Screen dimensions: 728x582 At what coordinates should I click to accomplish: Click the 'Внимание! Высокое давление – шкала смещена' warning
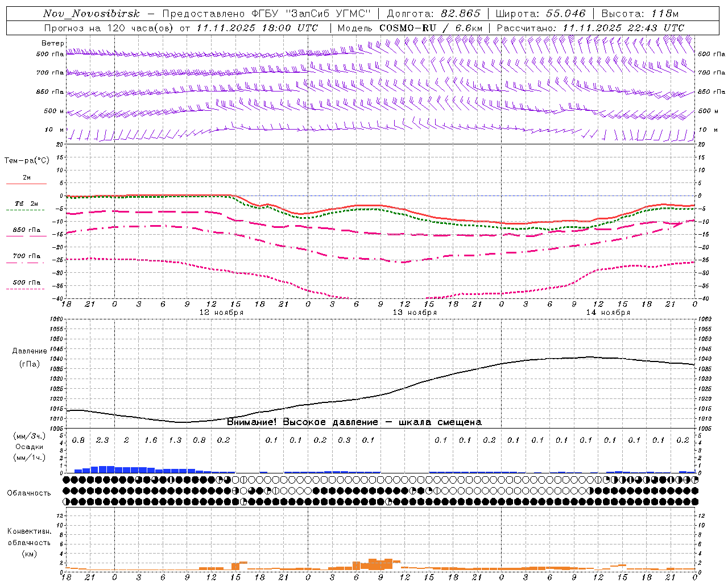(354, 422)
